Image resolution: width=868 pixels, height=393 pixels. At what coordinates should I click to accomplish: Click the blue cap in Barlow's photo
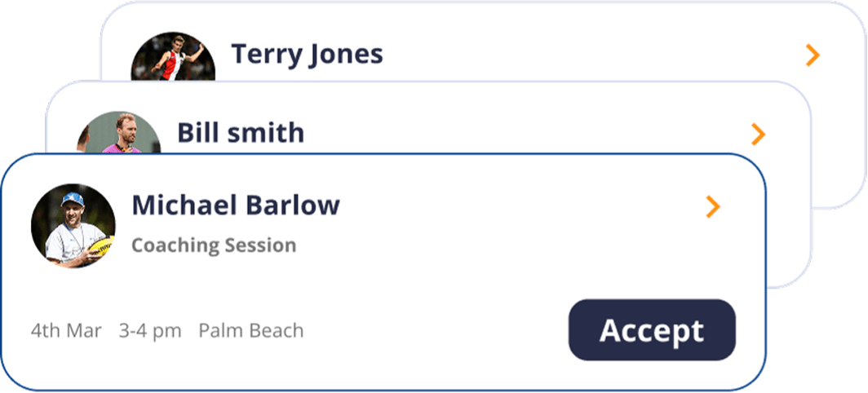click(x=73, y=199)
